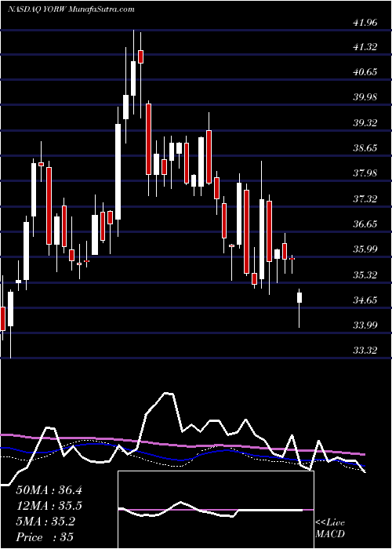Click the 5MA : 35.2 reading
Image resolution: width=392 pixels, height=549 pixels.
click(45, 522)
